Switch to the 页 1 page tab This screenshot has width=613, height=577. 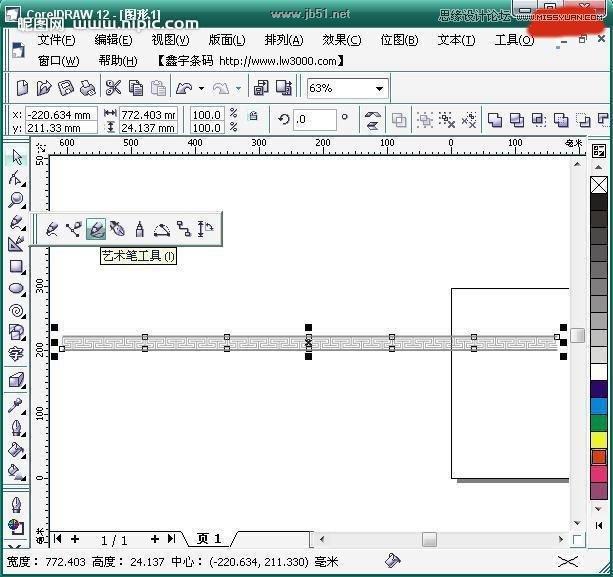click(209, 539)
